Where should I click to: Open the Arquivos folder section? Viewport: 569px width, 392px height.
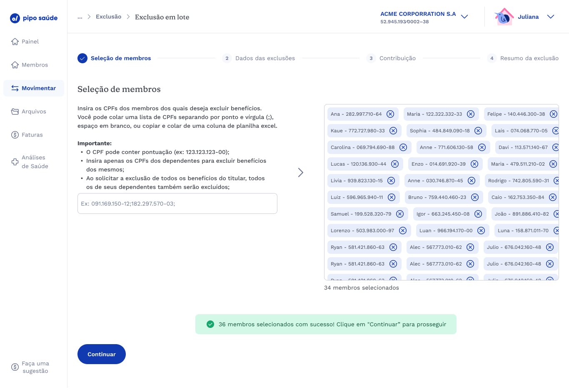pos(34,112)
